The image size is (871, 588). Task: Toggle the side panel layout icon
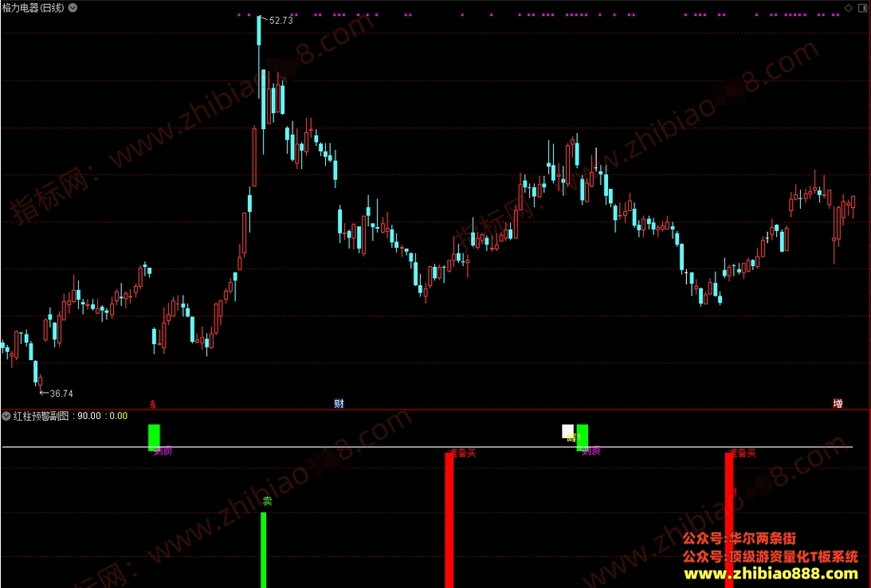(863, 8)
